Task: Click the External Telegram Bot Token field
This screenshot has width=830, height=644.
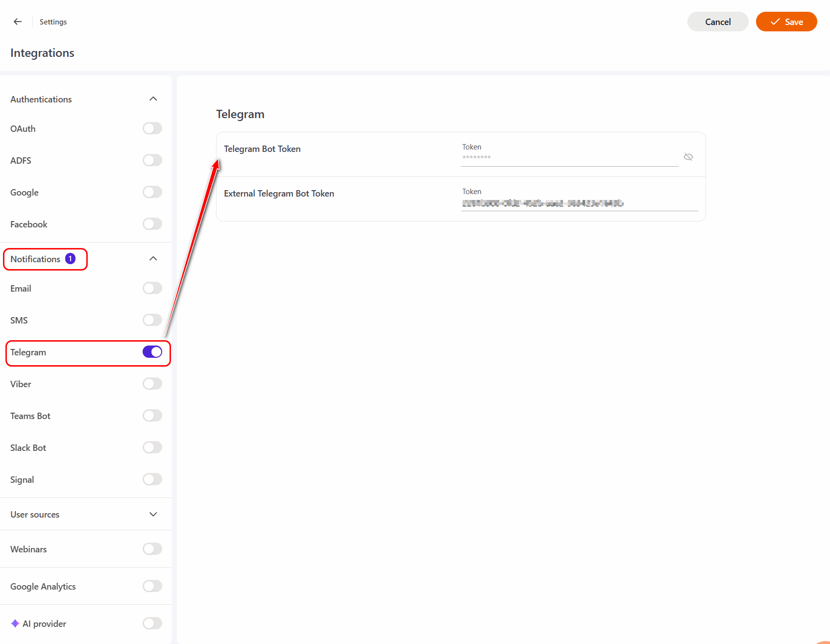Action: (x=578, y=203)
